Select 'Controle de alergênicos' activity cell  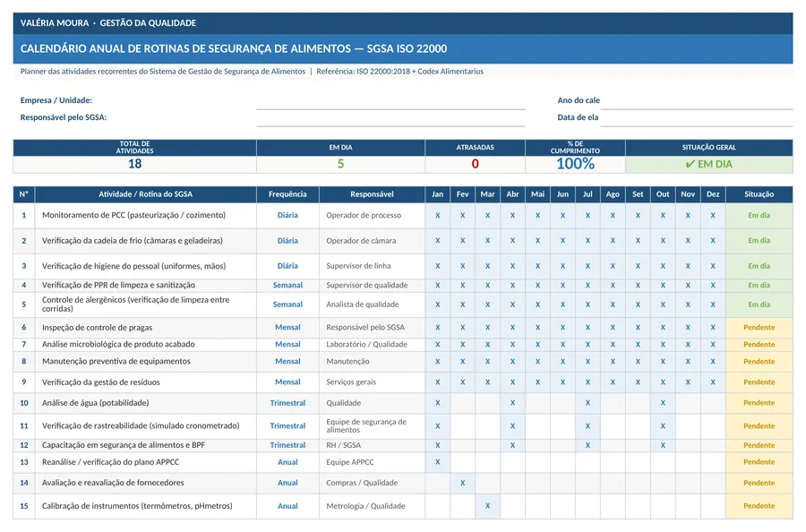click(x=145, y=305)
